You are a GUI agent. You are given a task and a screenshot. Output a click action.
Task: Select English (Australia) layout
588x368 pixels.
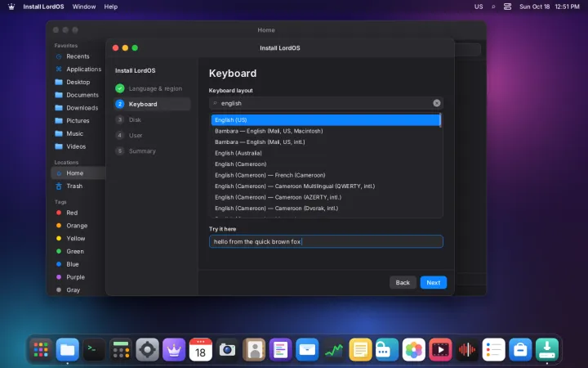coord(325,153)
